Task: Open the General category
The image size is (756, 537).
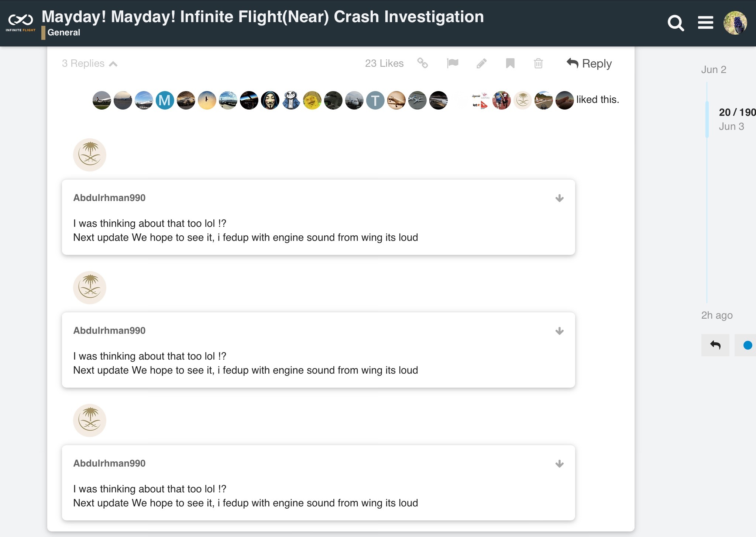Action: pyautogui.click(x=63, y=32)
